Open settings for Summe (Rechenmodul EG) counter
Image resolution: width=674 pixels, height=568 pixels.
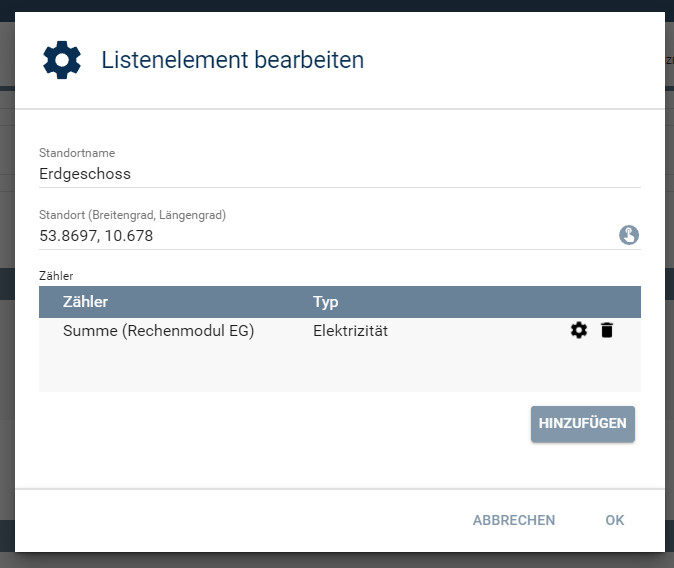point(579,331)
